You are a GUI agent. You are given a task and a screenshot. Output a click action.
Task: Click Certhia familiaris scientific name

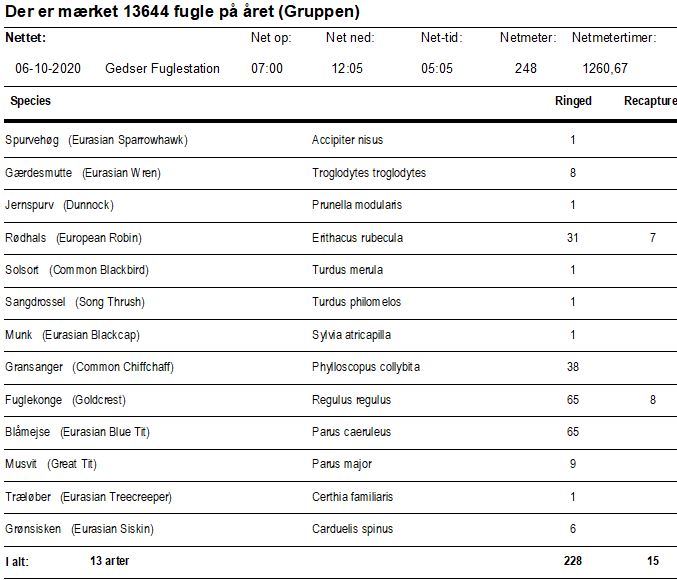(352, 497)
